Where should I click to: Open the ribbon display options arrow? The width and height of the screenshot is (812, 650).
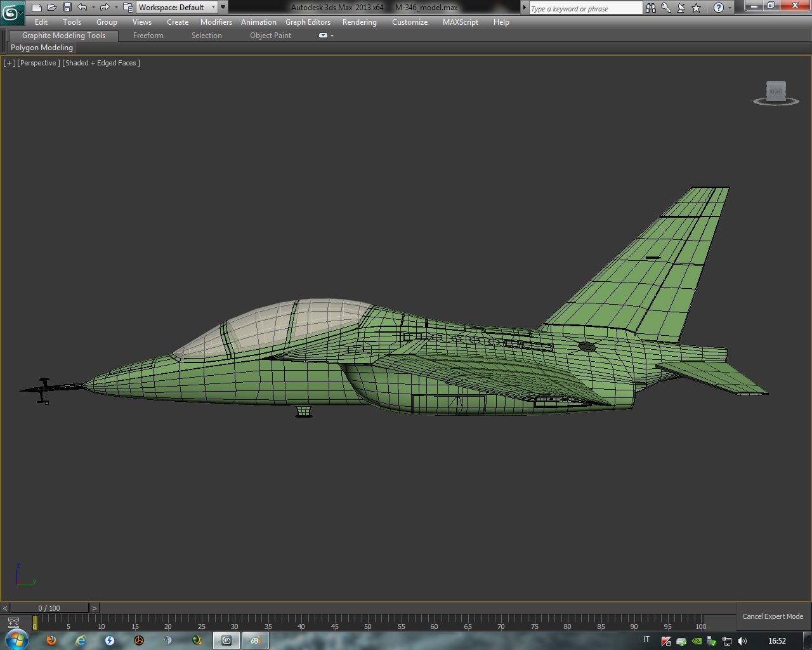(332, 36)
